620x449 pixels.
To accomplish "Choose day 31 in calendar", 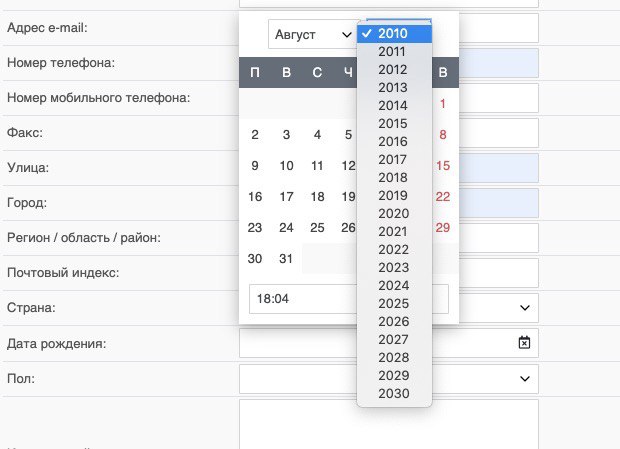I will (x=286, y=258).
